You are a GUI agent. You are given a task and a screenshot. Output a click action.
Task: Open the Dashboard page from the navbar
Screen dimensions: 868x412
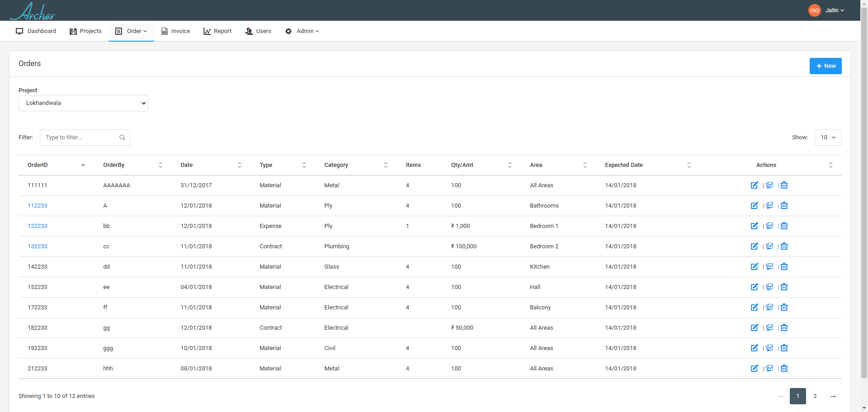(36, 31)
